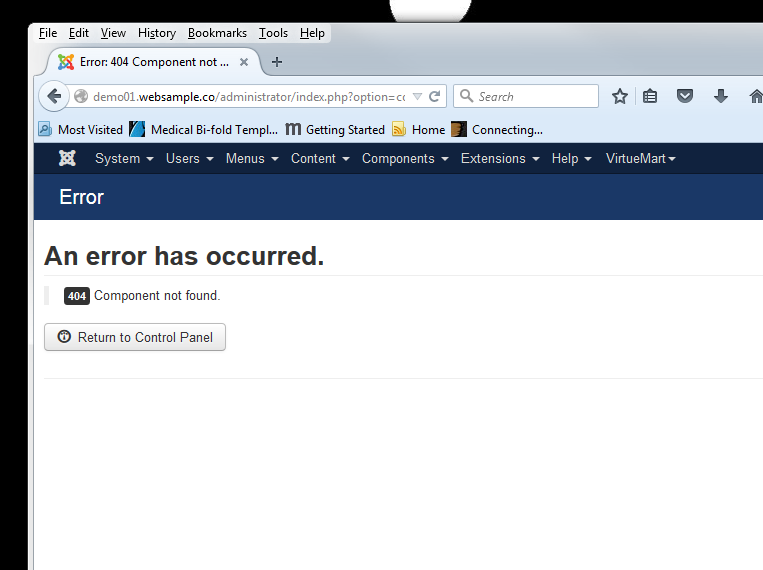Viewport: 763px width, 570px height.
Task: Go to the browser home icon
Action: tap(755, 96)
